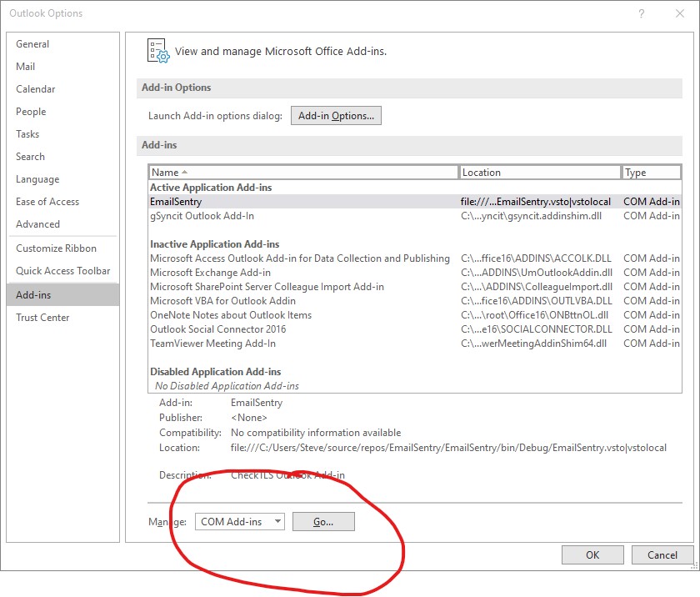Sort add-ins by Location column
Viewport: 700px width, 597px height.
point(539,173)
